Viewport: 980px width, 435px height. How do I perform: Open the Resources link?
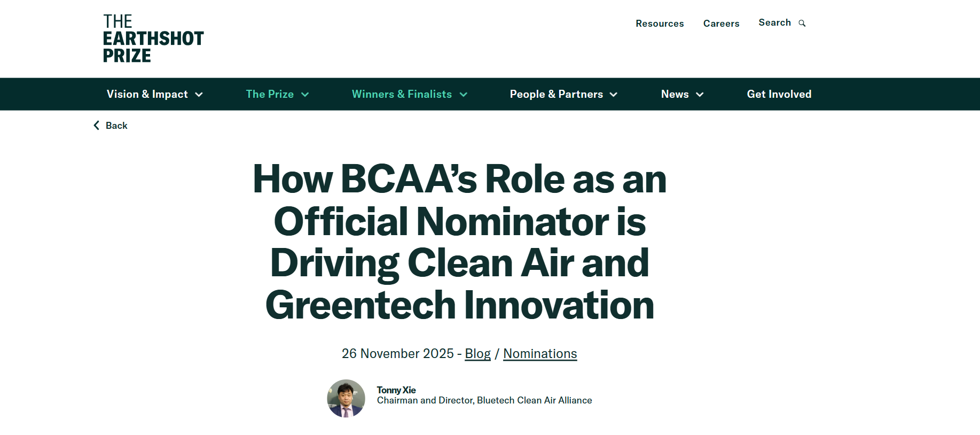(660, 24)
